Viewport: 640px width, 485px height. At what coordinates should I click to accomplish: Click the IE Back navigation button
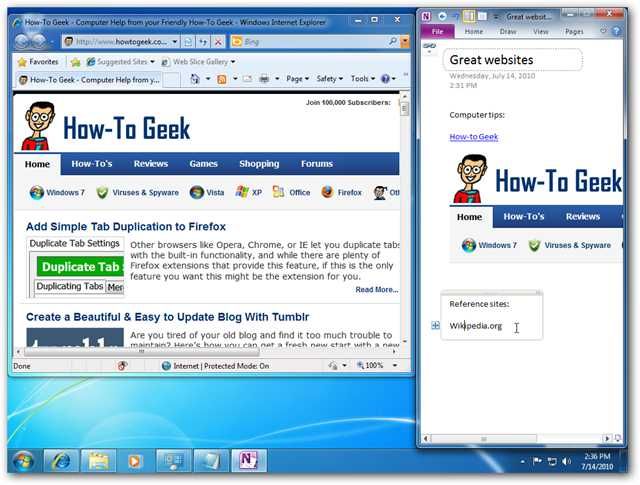pos(22,41)
